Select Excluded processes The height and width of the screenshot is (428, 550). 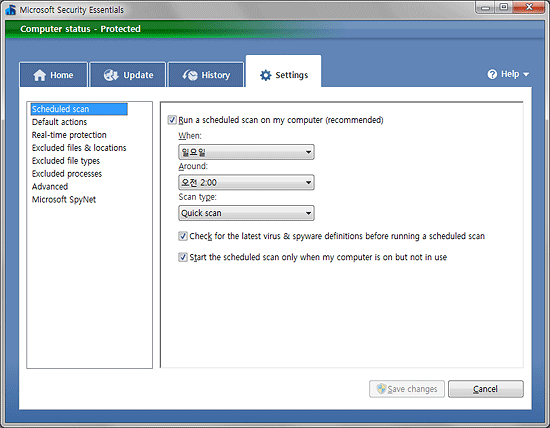tap(67, 174)
